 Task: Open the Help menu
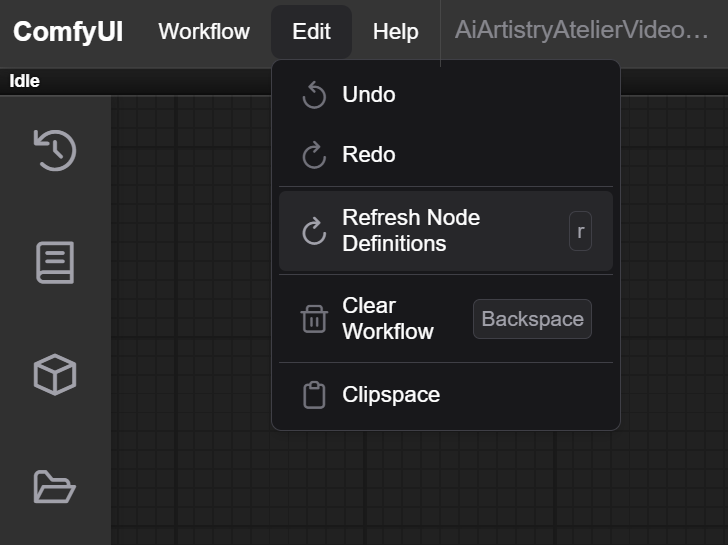[x=396, y=32]
